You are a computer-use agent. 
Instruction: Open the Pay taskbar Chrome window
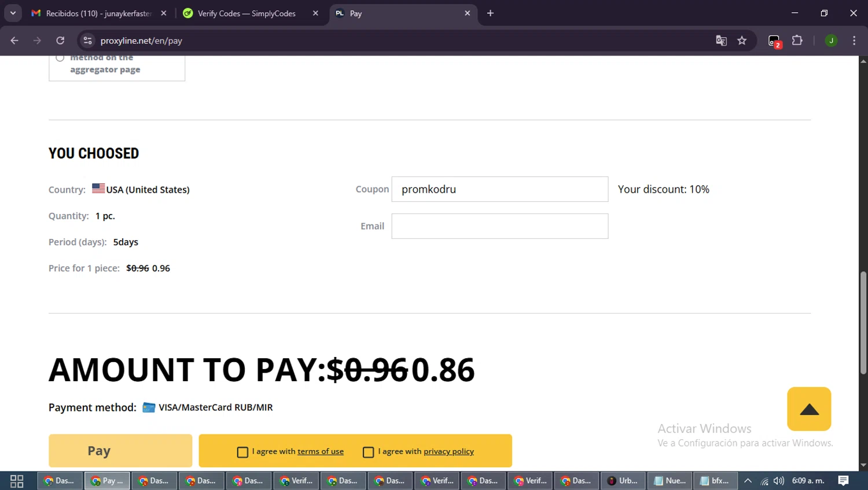[108, 481]
